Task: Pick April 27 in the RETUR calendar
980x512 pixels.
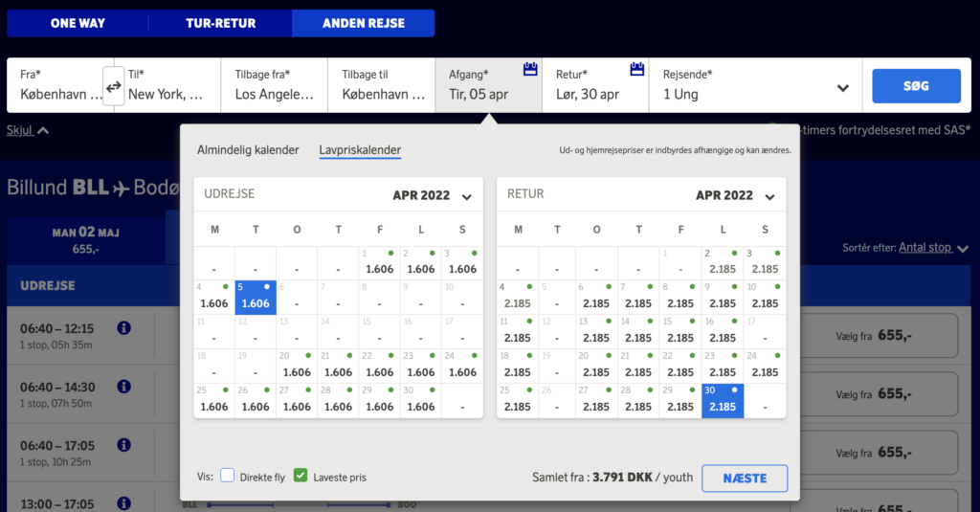Action: (x=596, y=400)
